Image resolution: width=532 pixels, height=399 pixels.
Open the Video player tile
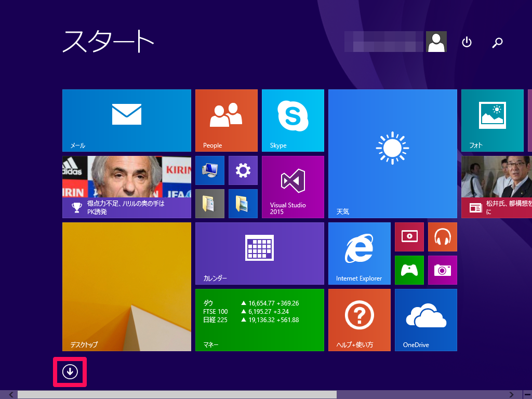pyautogui.click(x=409, y=236)
